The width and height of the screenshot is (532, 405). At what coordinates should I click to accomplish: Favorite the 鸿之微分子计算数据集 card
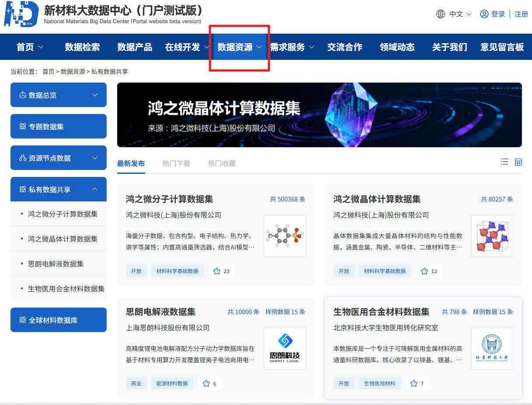[x=217, y=271]
